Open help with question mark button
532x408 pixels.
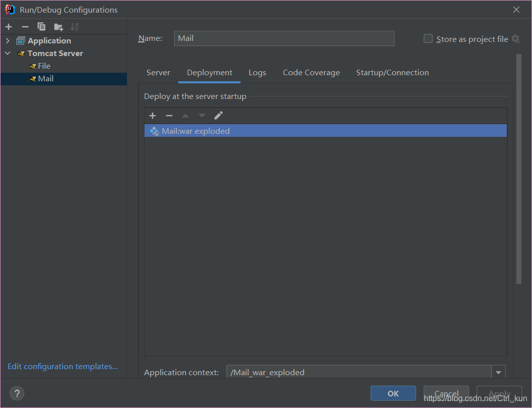pos(17,393)
